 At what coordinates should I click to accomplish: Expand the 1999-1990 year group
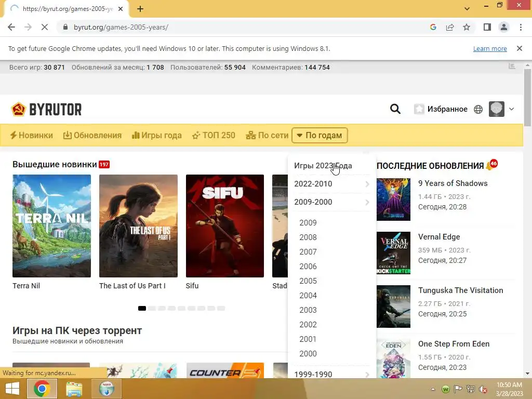coord(331,374)
